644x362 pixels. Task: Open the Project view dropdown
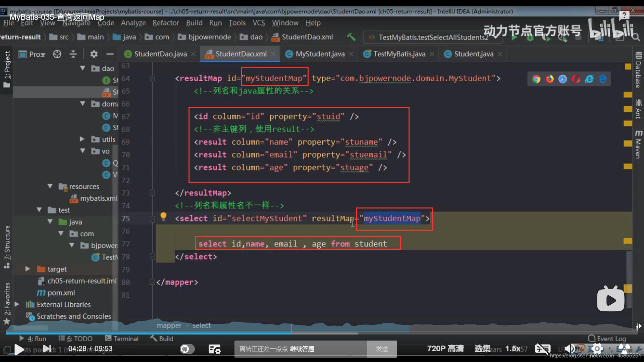point(32,54)
